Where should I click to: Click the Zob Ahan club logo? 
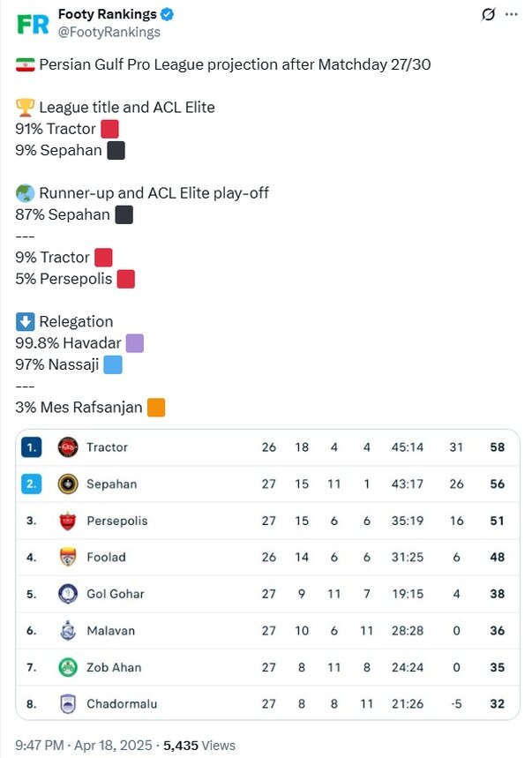click(68, 667)
